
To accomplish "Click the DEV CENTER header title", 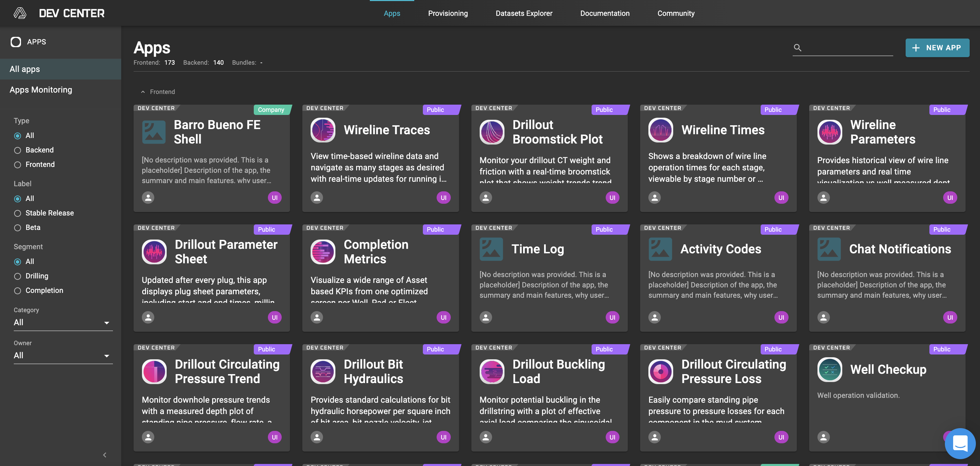I will pyautogui.click(x=72, y=13).
